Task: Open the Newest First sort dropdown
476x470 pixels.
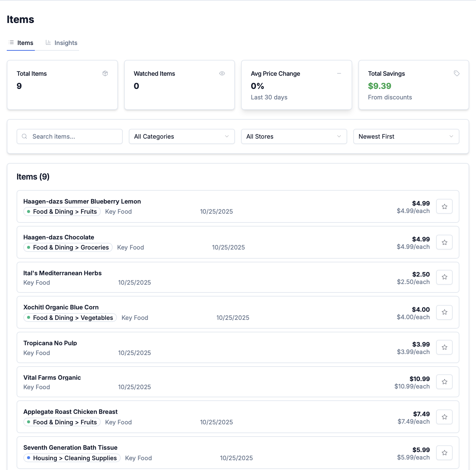Action: coord(406,137)
